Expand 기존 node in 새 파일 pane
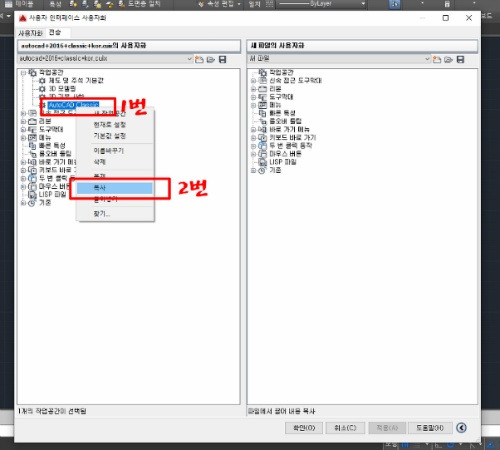The height and width of the screenshot is (450, 500). coord(253,170)
